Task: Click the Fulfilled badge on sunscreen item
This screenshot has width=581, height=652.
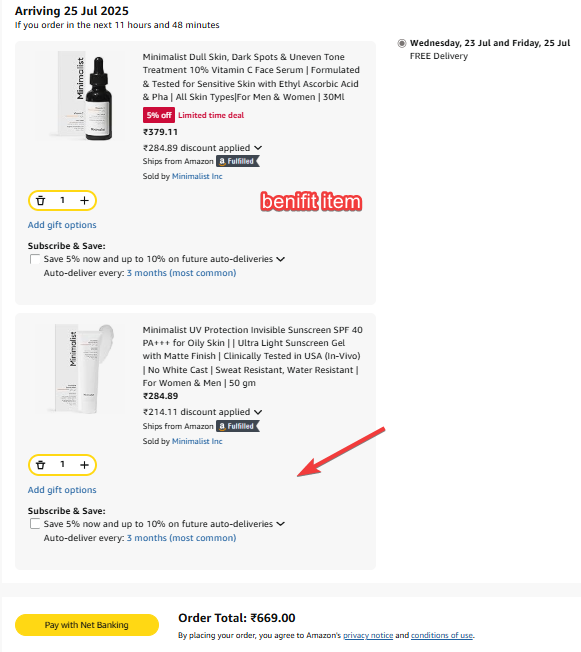Action: point(238,426)
